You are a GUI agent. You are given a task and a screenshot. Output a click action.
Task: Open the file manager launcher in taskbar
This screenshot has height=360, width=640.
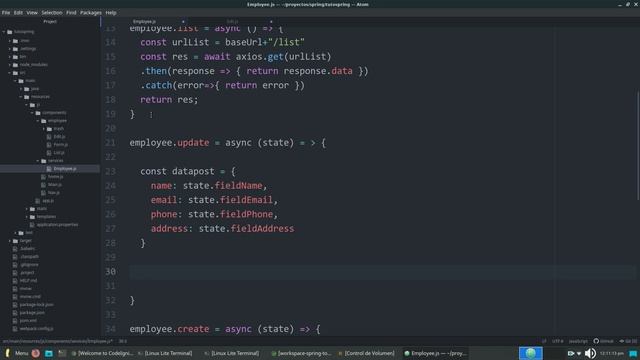[x=49, y=353]
